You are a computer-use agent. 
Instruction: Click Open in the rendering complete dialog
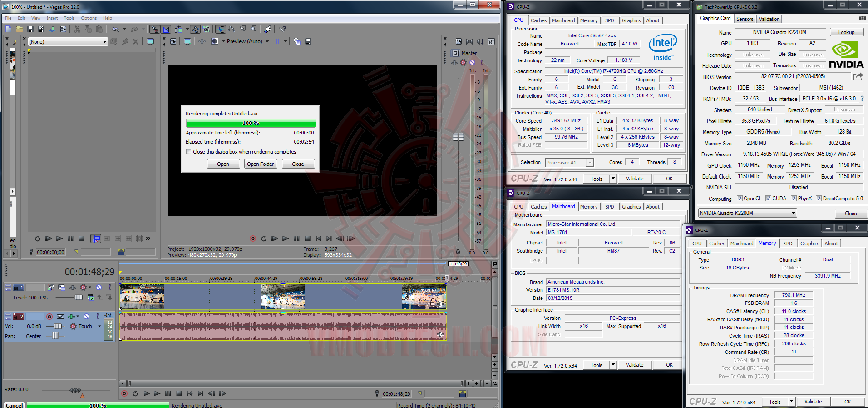(223, 164)
